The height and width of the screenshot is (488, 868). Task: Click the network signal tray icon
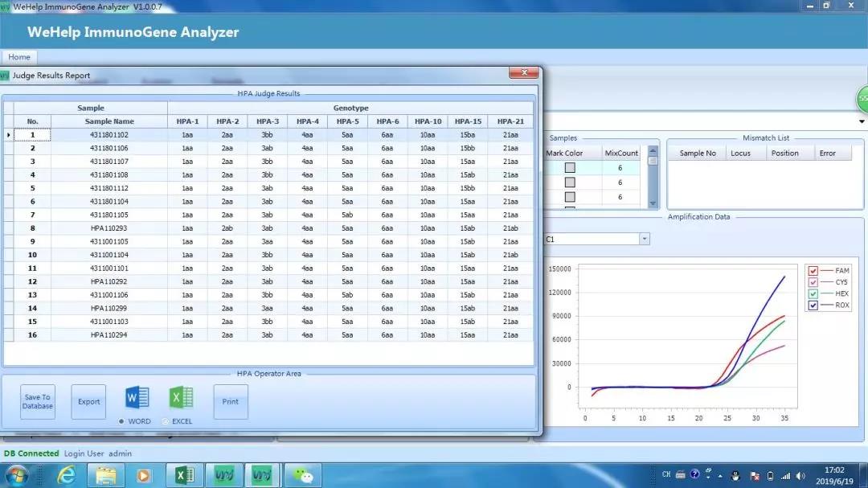785,476
